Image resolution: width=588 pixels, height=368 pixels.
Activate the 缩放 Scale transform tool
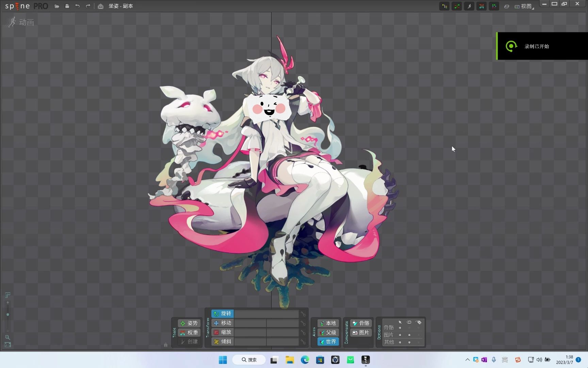click(223, 332)
